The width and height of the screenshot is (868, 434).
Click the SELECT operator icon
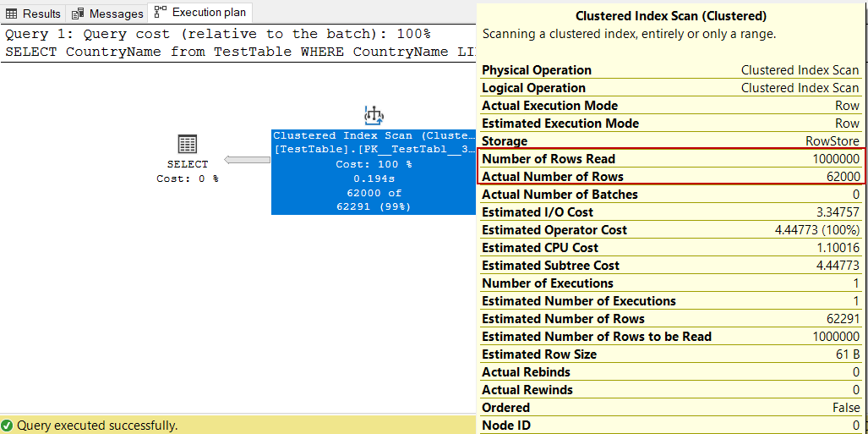(x=188, y=144)
